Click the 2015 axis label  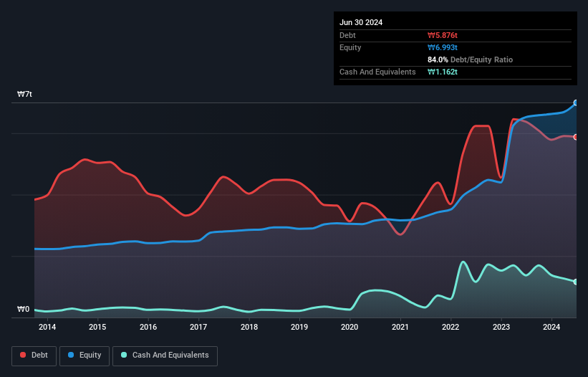click(97, 327)
